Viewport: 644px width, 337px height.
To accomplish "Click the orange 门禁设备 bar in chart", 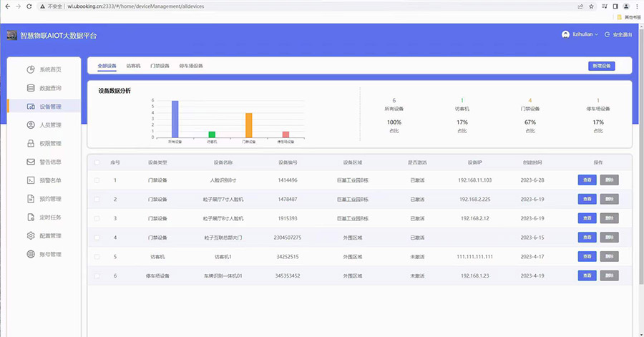I will pyautogui.click(x=248, y=125).
